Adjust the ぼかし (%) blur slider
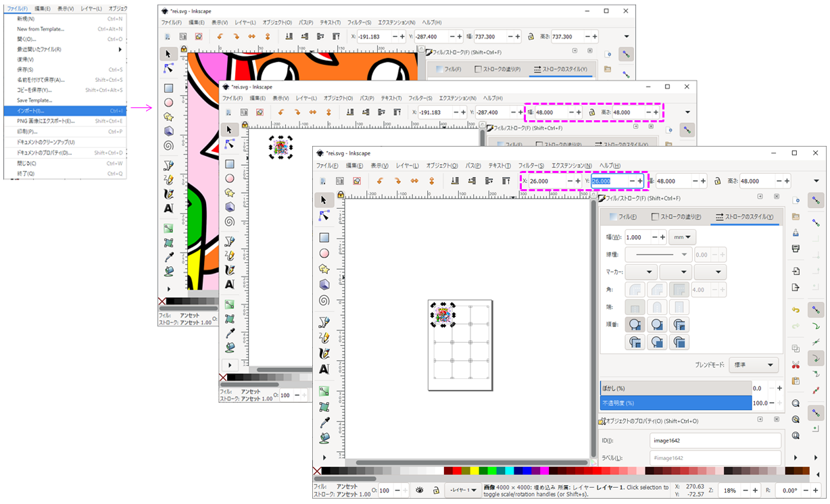 pyautogui.click(x=676, y=388)
